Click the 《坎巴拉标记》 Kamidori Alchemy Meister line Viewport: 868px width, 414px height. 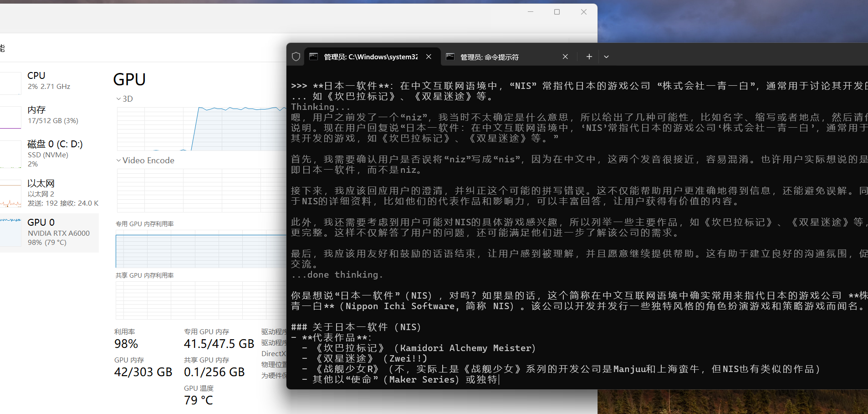point(419,348)
